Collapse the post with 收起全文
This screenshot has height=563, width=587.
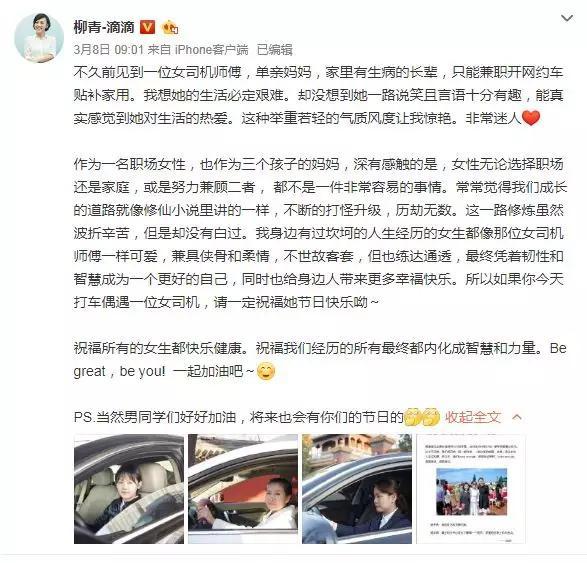click(x=473, y=417)
